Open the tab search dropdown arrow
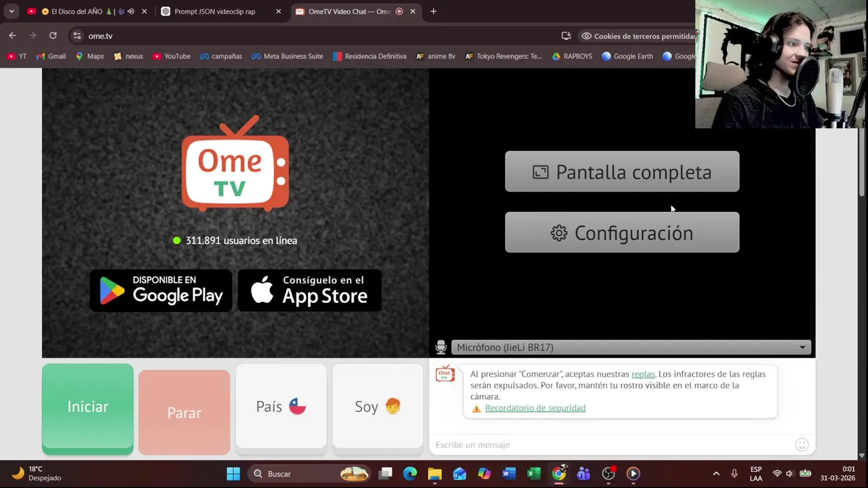 12,12
